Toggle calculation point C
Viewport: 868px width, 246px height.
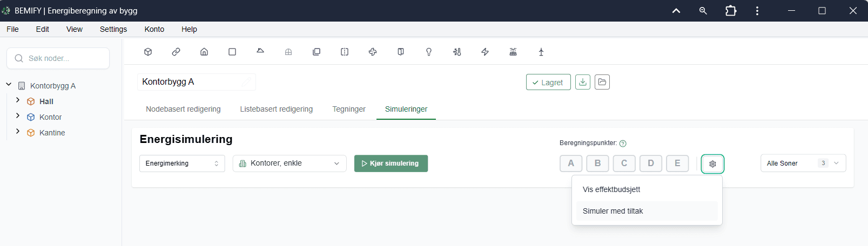624,163
